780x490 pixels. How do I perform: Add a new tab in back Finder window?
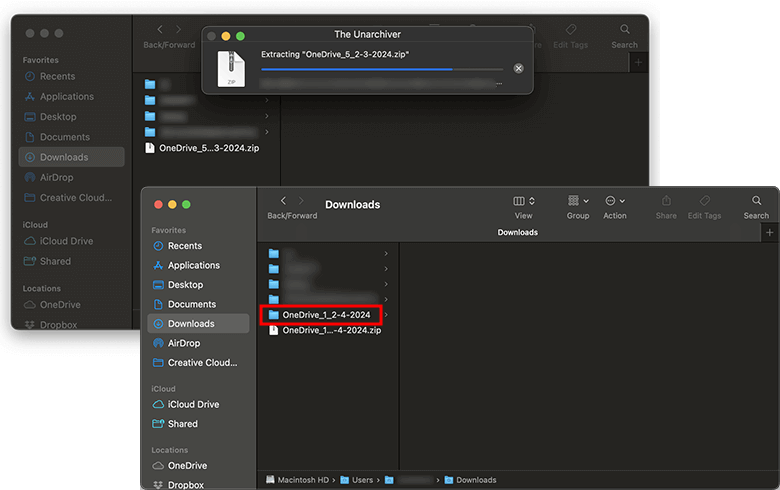coord(638,63)
